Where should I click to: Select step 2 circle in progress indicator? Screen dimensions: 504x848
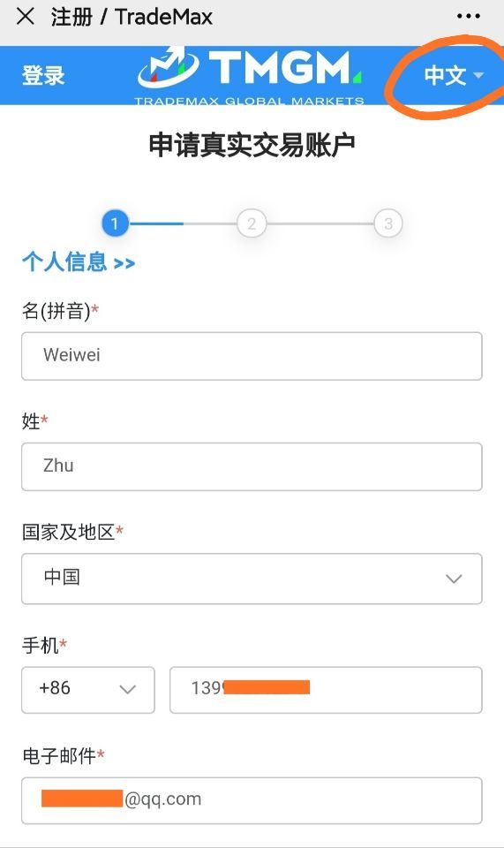click(252, 223)
